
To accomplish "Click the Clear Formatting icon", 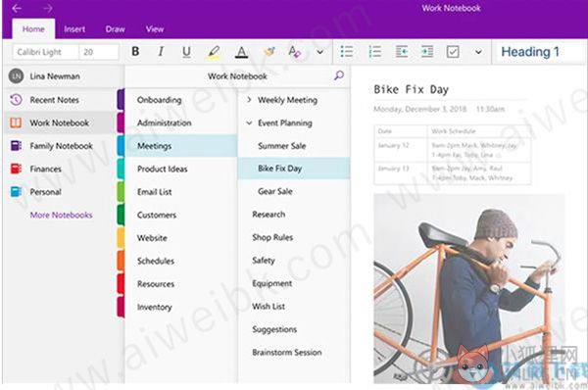I will pyautogui.click(x=294, y=52).
